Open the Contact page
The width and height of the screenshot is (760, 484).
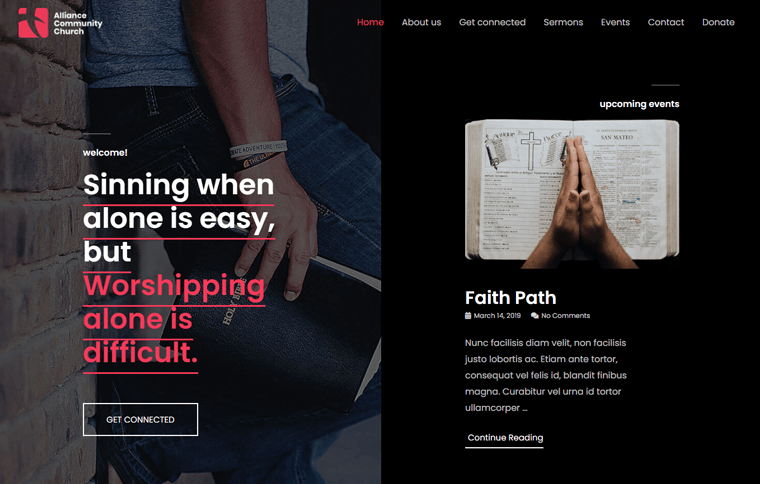(665, 22)
